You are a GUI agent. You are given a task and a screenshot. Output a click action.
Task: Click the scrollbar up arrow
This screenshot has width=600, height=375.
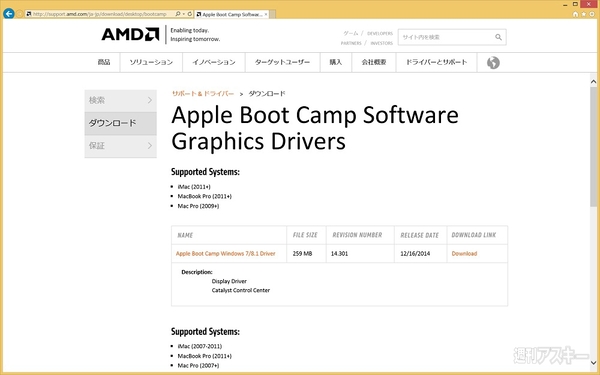[x=593, y=81]
